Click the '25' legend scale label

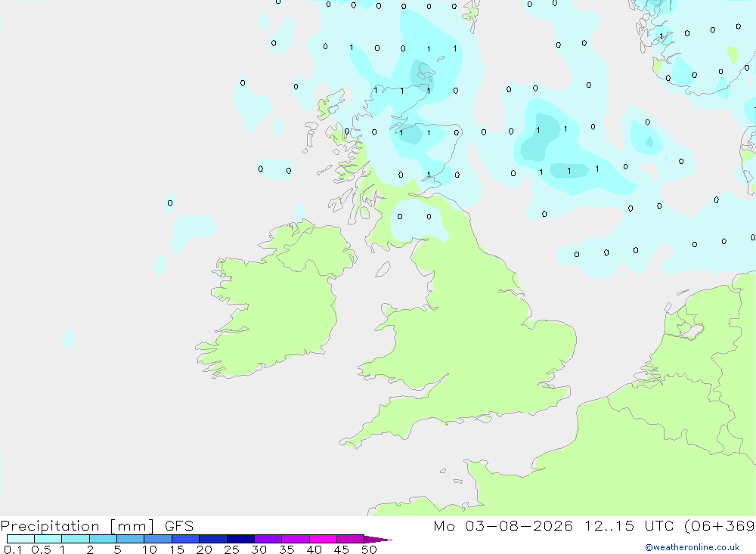(232, 549)
